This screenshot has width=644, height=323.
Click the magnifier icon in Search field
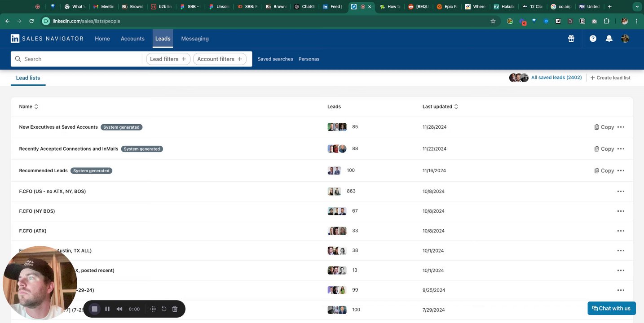click(18, 59)
